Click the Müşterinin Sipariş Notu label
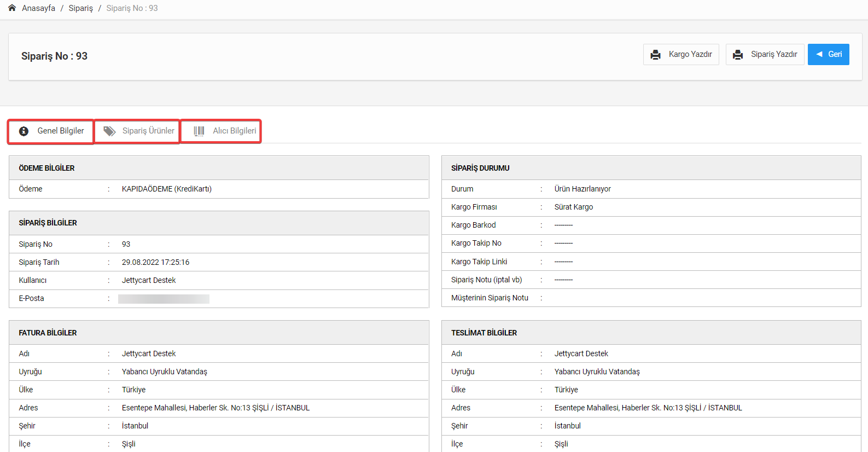Screen dimensions: 868x452 (490, 298)
